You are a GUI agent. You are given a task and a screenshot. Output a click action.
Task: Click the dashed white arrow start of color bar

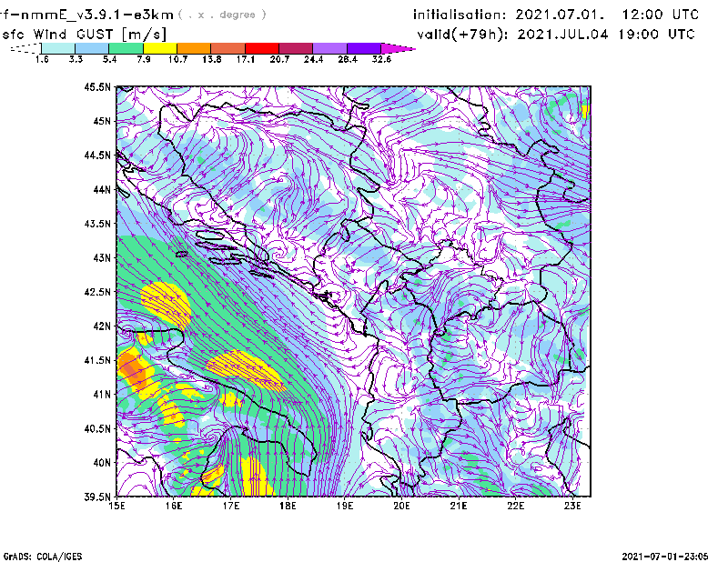(x=25, y=48)
